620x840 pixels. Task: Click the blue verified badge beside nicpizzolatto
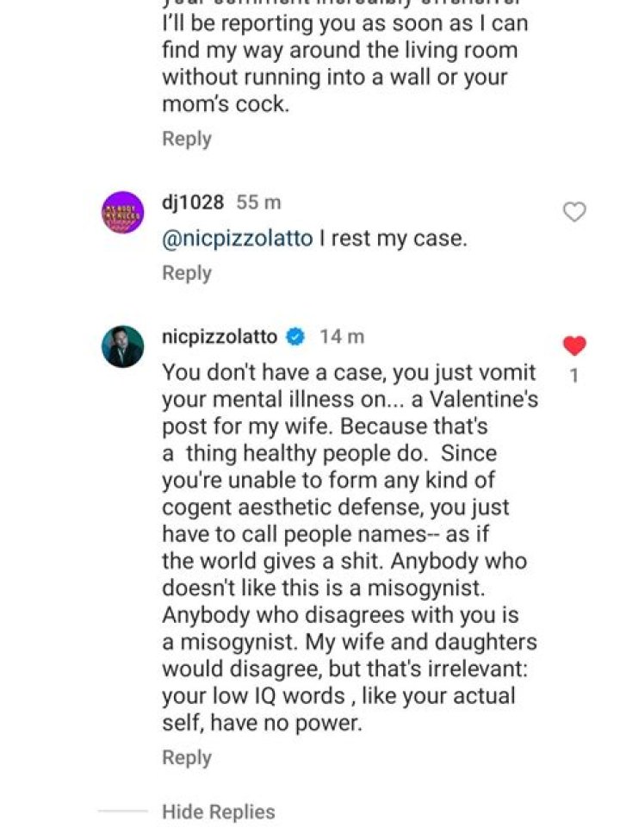coord(294,338)
